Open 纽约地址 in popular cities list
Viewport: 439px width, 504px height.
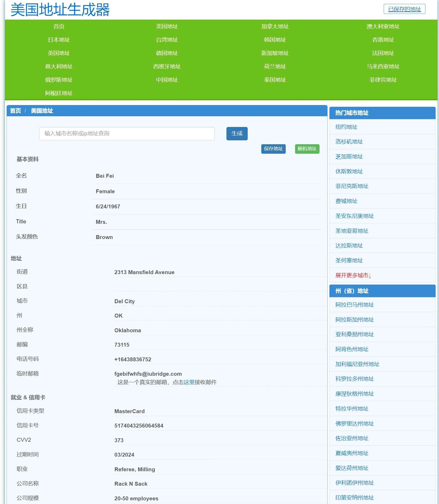coord(346,127)
